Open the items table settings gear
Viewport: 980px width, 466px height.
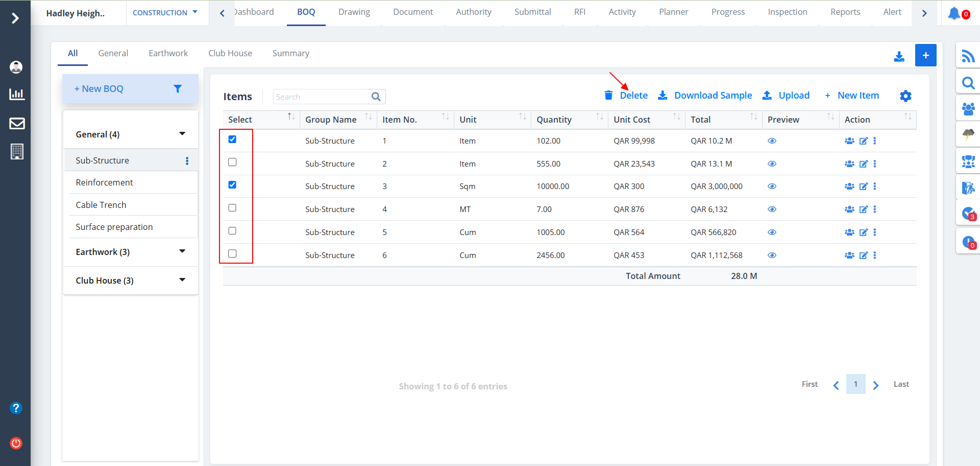905,96
